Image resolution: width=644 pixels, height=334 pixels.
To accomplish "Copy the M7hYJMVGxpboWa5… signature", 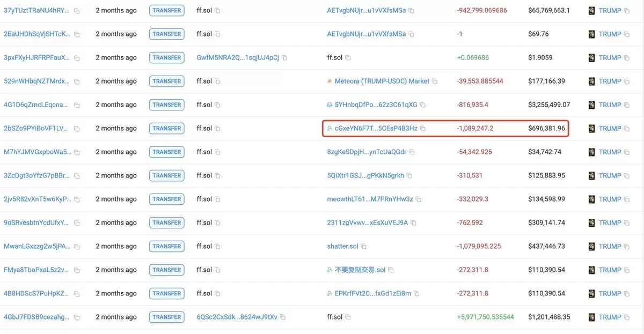I will [x=77, y=152].
